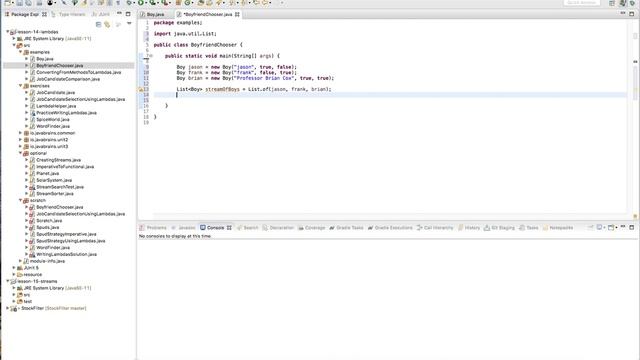Select JobCandidateComparison.java file
The width and height of the screenshot is (640, 360).
(x=68, y=79)
